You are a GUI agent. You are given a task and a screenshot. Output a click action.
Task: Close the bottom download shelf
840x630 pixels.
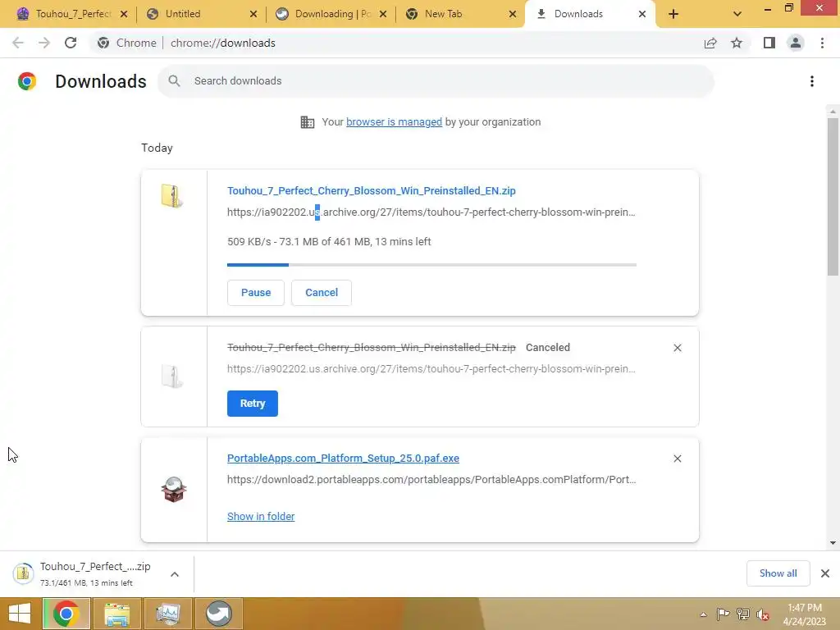pos(825,573)
